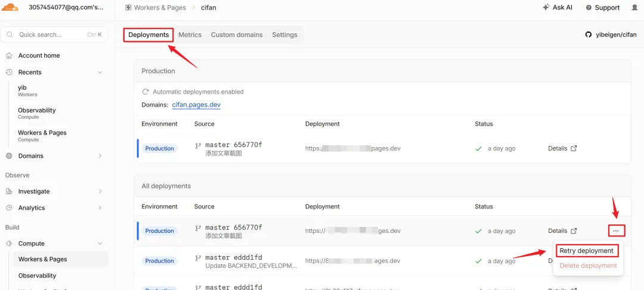Image resolution: width=644 pixels, height=290 pixels.
Task: Switch to the Metrics tab
Action: coord(190,35)
